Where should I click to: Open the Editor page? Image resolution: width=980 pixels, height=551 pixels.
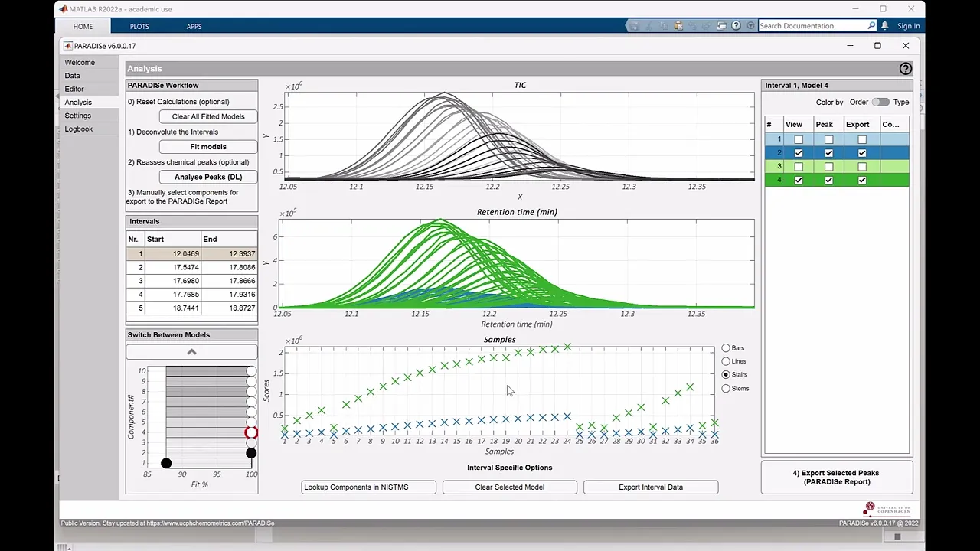(x=74, y=89)
